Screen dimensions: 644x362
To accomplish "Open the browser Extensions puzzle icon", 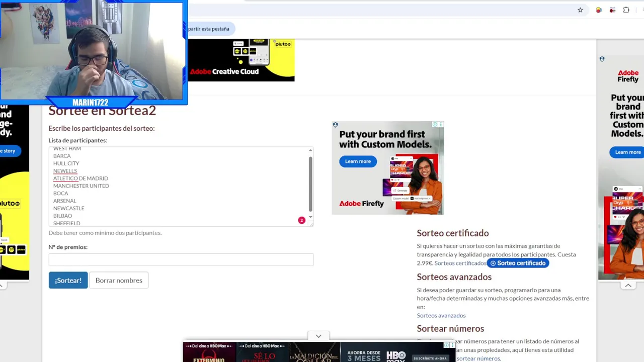I will [x=626, y=10].
